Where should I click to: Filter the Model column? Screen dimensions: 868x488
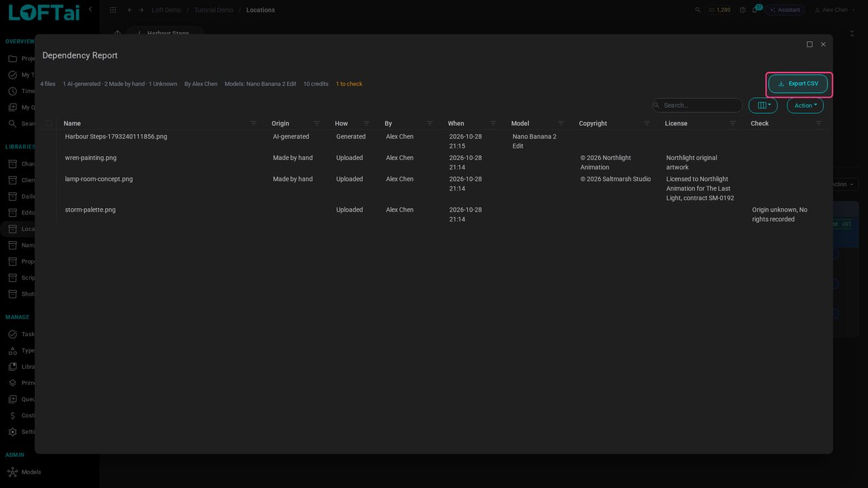click(x=561, y=123)
